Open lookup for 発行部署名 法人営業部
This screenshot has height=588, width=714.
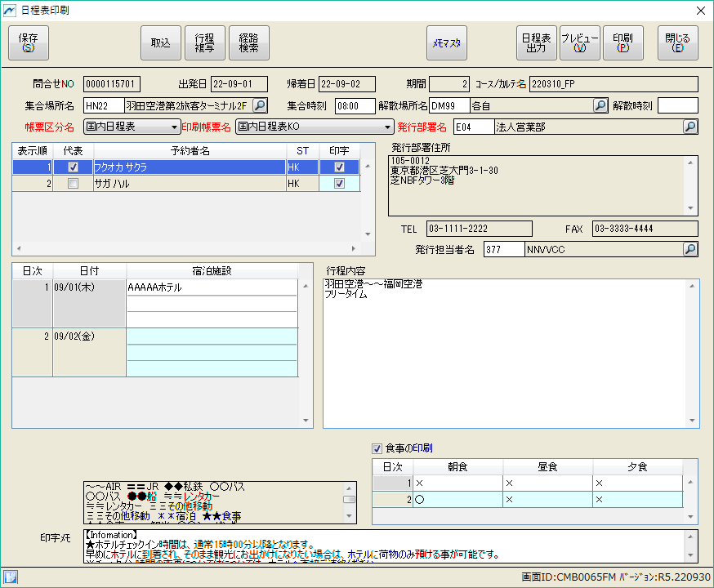[690, 127]
